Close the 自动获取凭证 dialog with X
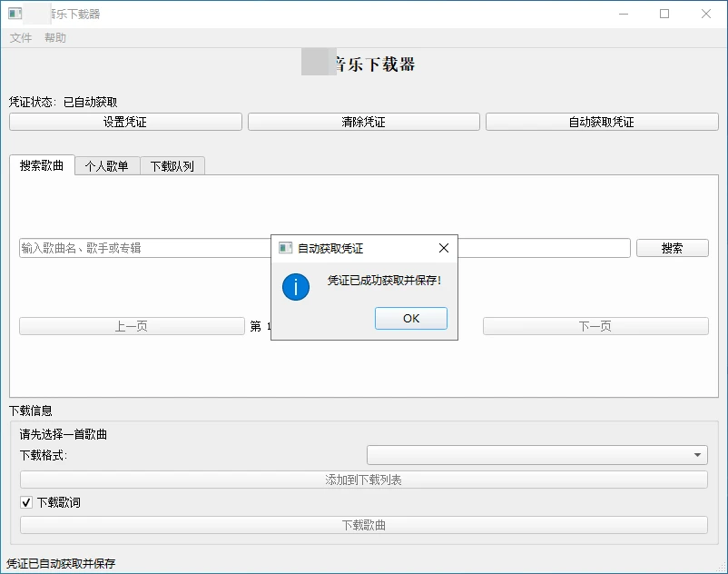Viewport: 728px width, 574px height. (443, 248)
